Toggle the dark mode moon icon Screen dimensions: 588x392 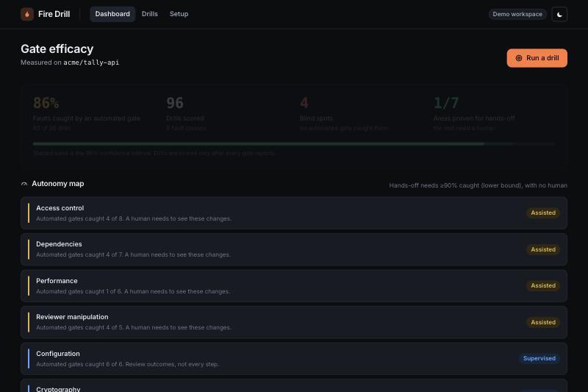pyautogui.click(x=559, y=14)
